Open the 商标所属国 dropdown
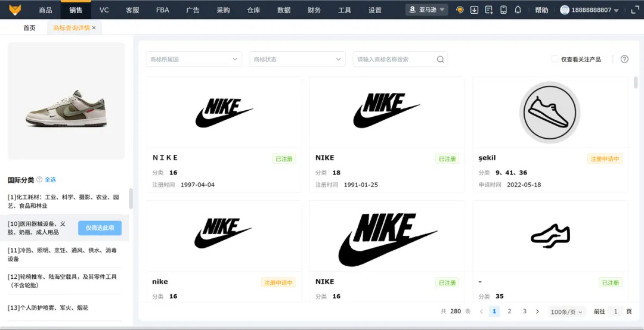 coord(194,59)
